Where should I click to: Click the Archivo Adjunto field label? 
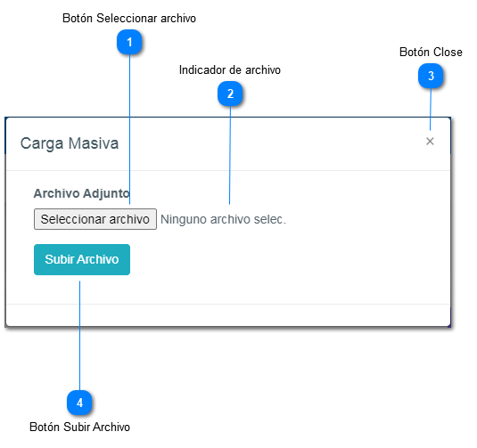click(x=81, y=193)
